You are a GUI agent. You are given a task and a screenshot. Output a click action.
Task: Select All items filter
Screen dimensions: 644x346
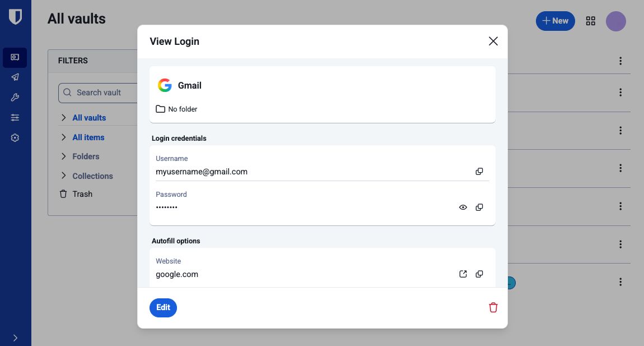pyautogui.click(x=88, y=137)
